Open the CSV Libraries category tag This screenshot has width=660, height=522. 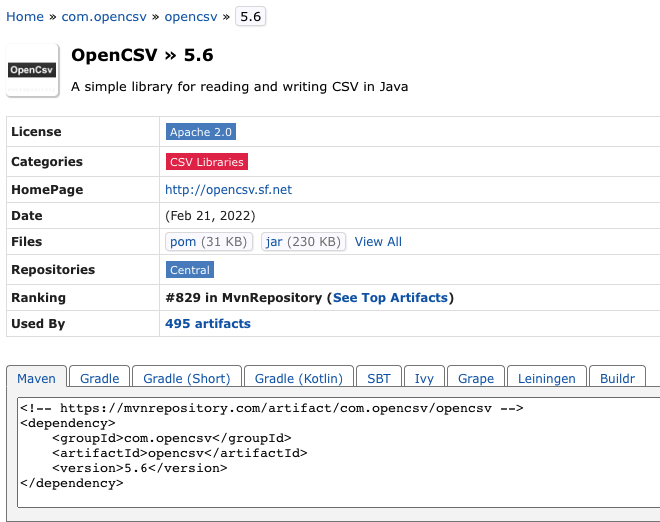coord(207,162)
